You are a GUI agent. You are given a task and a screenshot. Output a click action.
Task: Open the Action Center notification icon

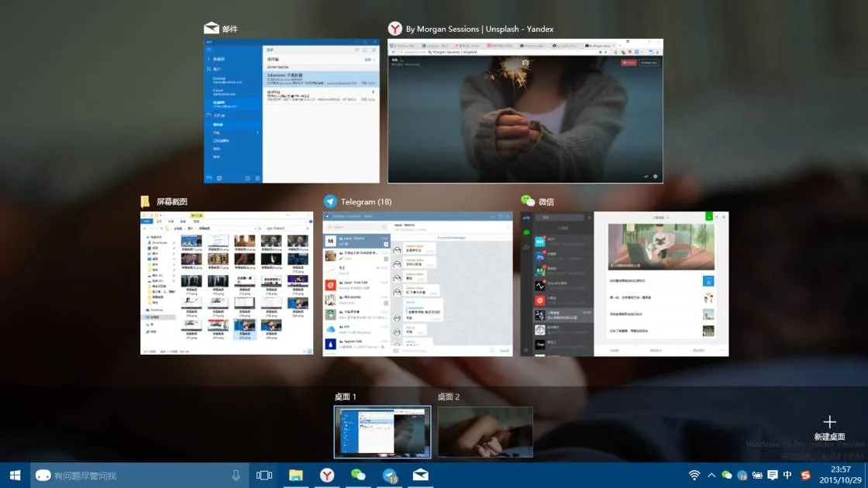click(x=773, y=476)
